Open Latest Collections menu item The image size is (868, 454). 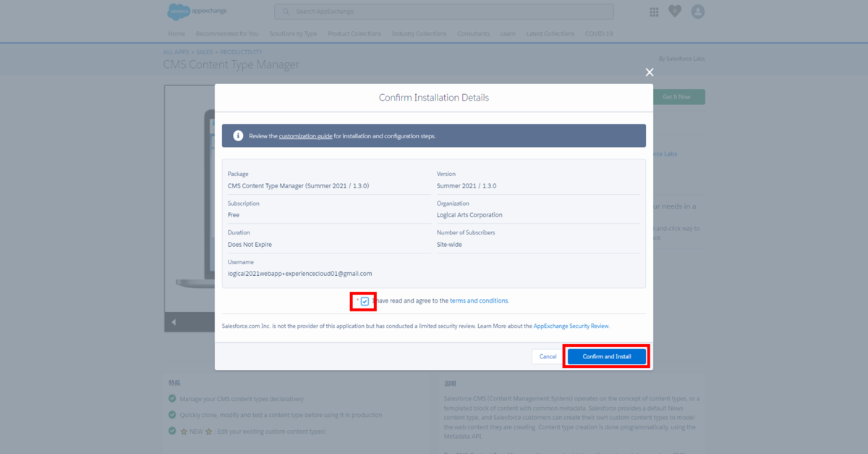[550, 34]
